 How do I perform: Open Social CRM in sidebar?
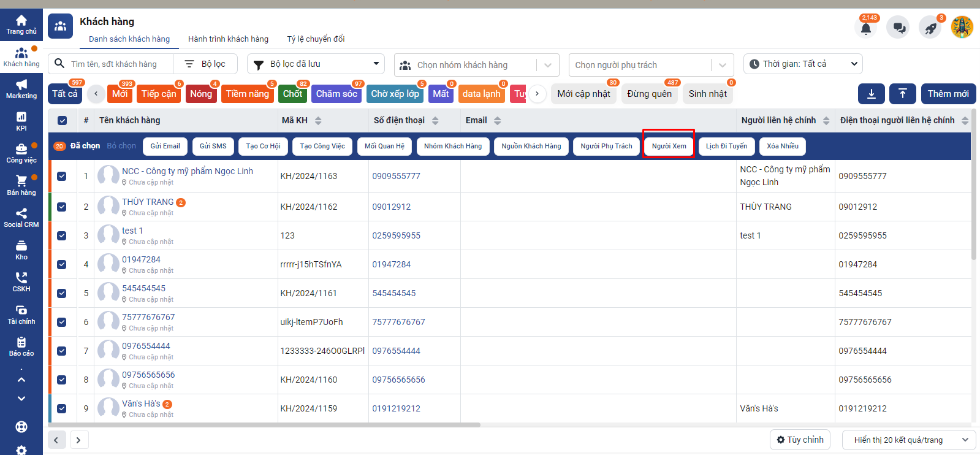click(x=21, y=218)
